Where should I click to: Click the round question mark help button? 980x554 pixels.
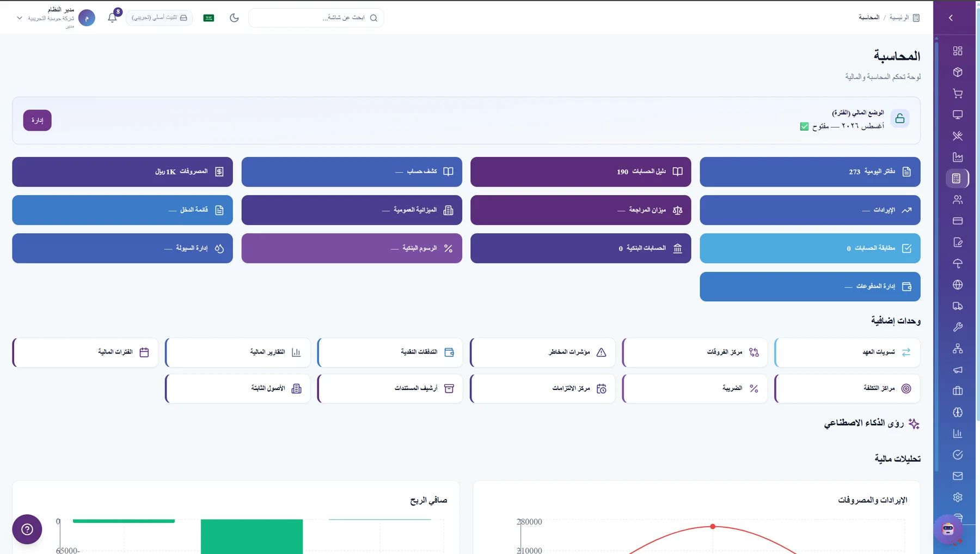coord(27,529)
